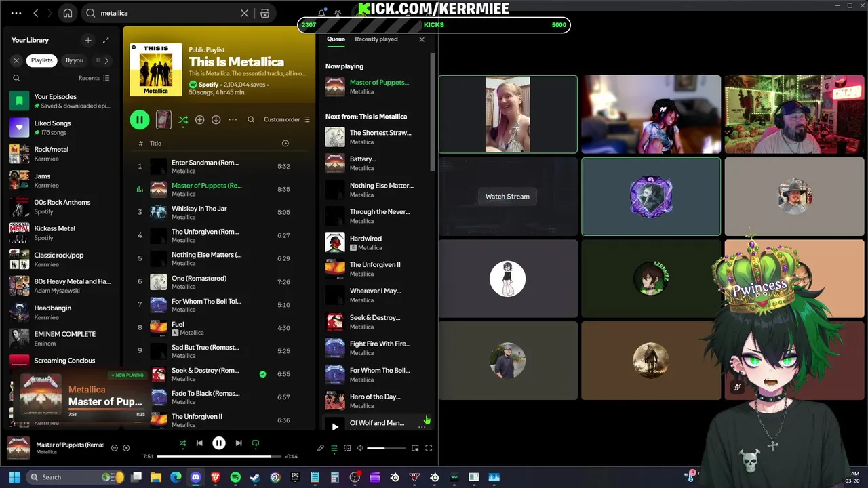
Task: Open the Windows Start menu
Action: tap(14, 477)
